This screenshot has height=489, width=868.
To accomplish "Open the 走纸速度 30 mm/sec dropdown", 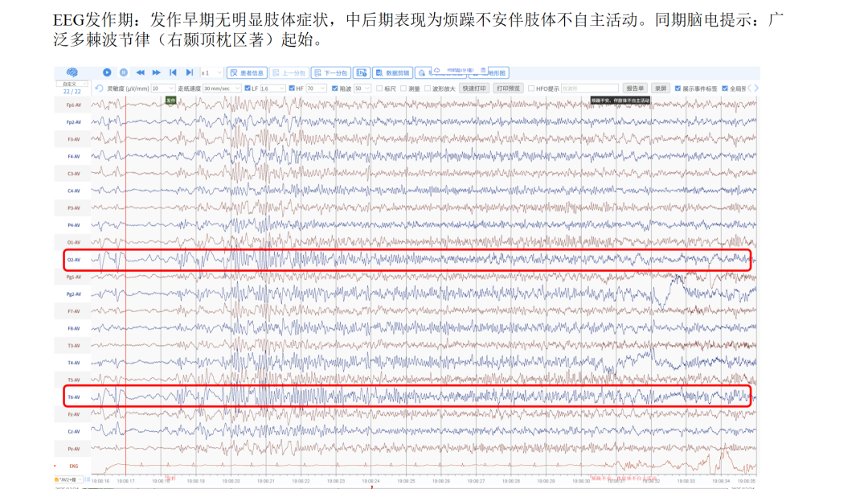I will (222, 88).
